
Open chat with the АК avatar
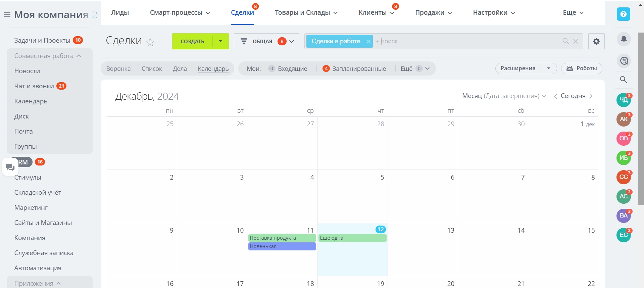(624, 119)
